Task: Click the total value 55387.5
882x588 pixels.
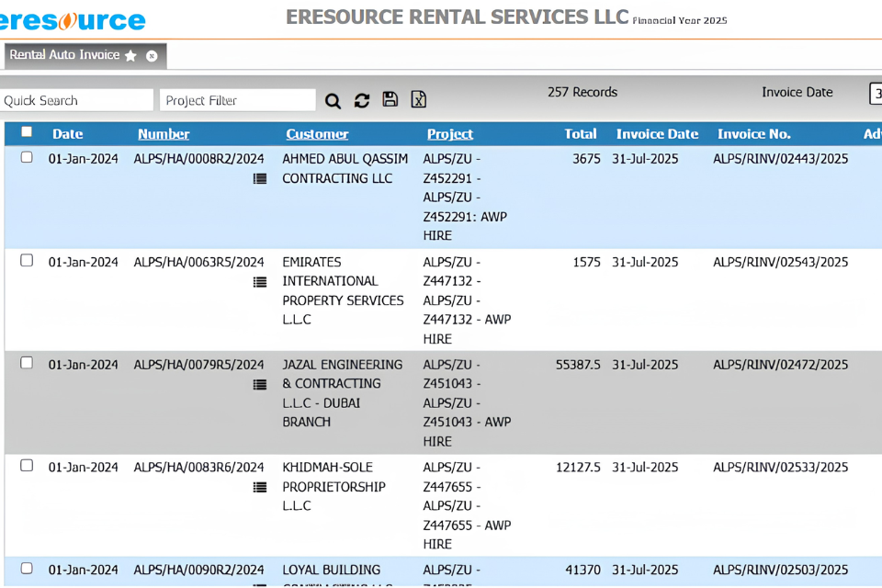Action: (x=578, y=365)
